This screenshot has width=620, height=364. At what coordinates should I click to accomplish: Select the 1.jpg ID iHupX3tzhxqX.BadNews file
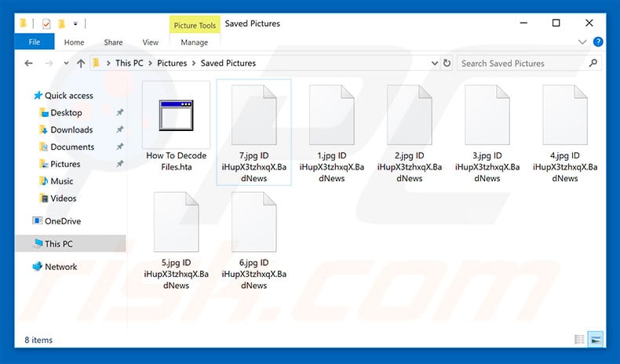332,133
